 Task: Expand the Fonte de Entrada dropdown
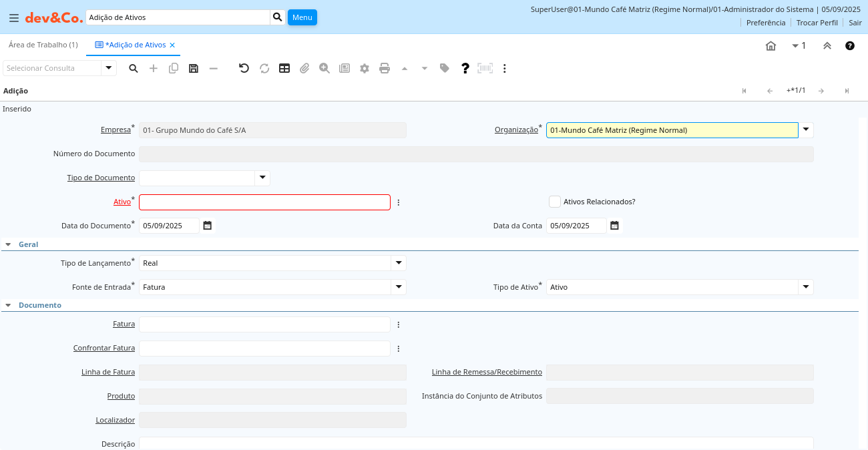(399, 287)
